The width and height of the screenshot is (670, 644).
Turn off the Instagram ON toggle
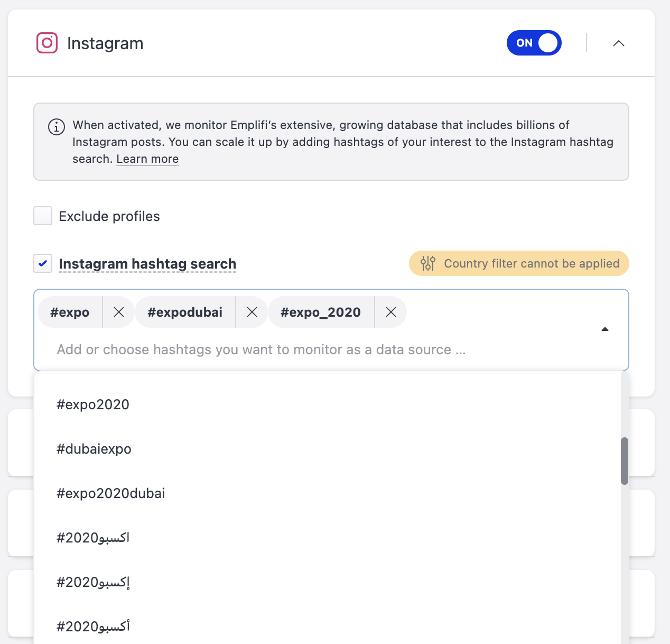coord(534,43)
